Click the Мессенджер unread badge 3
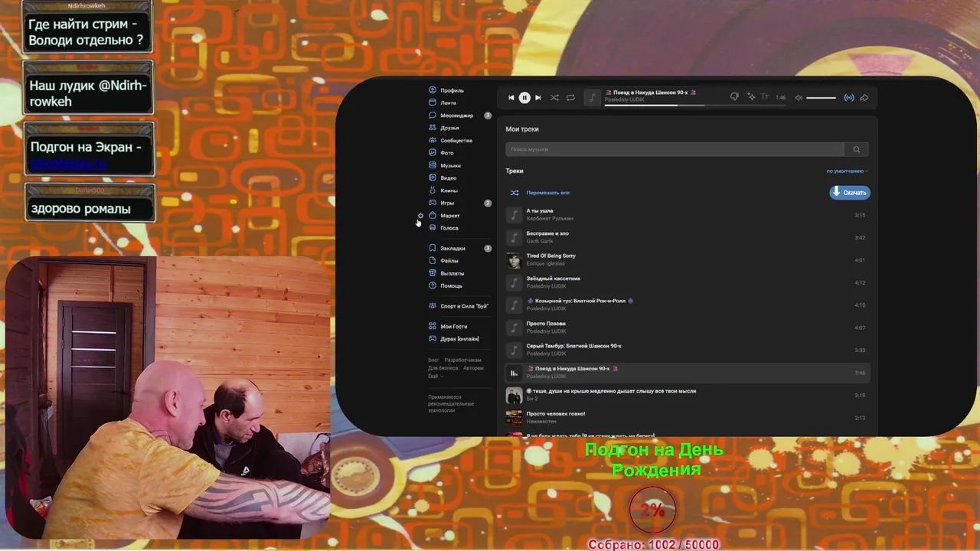Viewport: 980px width, 551px height. click(488, 116)
